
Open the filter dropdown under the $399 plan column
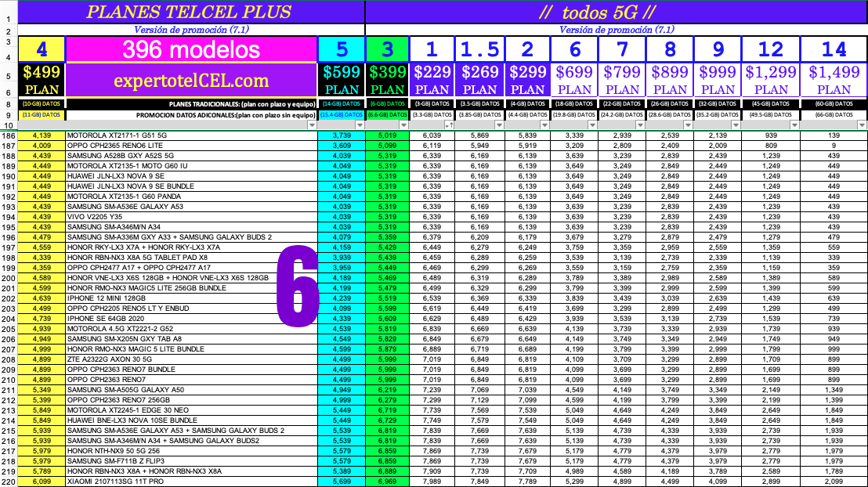coord(403,125)
